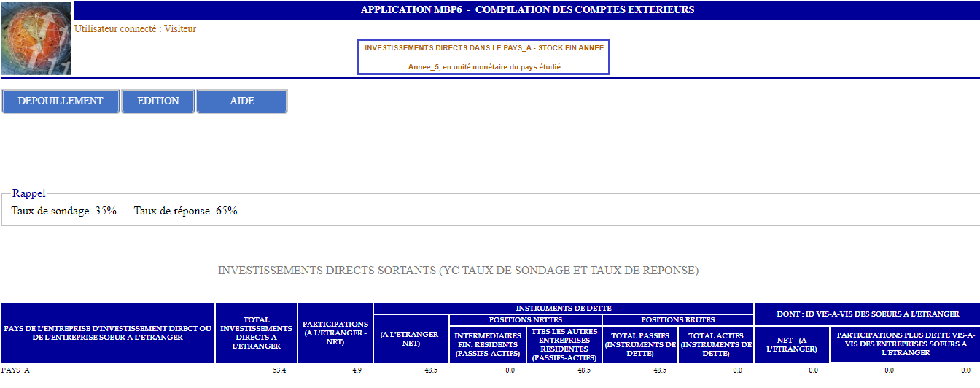The image size is (980, 388).
Task: Click the globe logo image
Action: tap(36, 38)
